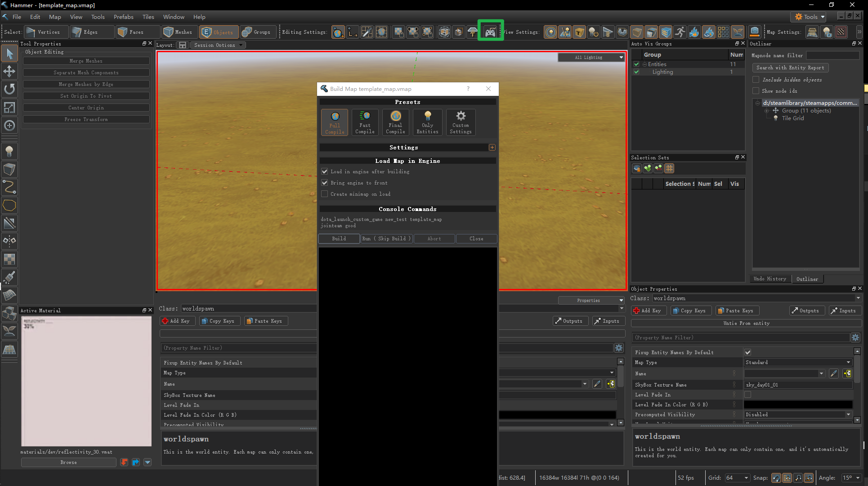868x486 pixels.
Task: Open the Angle 15° dropdown
Action: [851, 478]
